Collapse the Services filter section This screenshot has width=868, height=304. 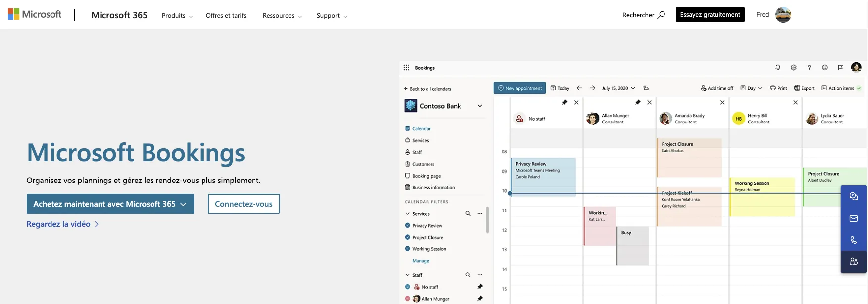408,214
